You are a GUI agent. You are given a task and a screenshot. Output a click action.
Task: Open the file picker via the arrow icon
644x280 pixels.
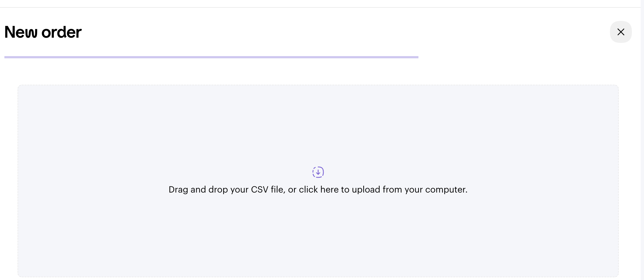318,172
